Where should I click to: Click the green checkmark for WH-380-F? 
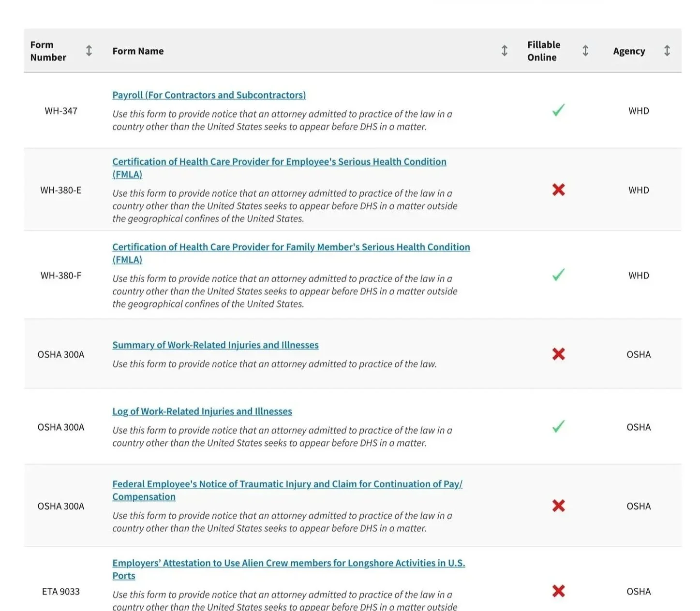click(558, 276)
